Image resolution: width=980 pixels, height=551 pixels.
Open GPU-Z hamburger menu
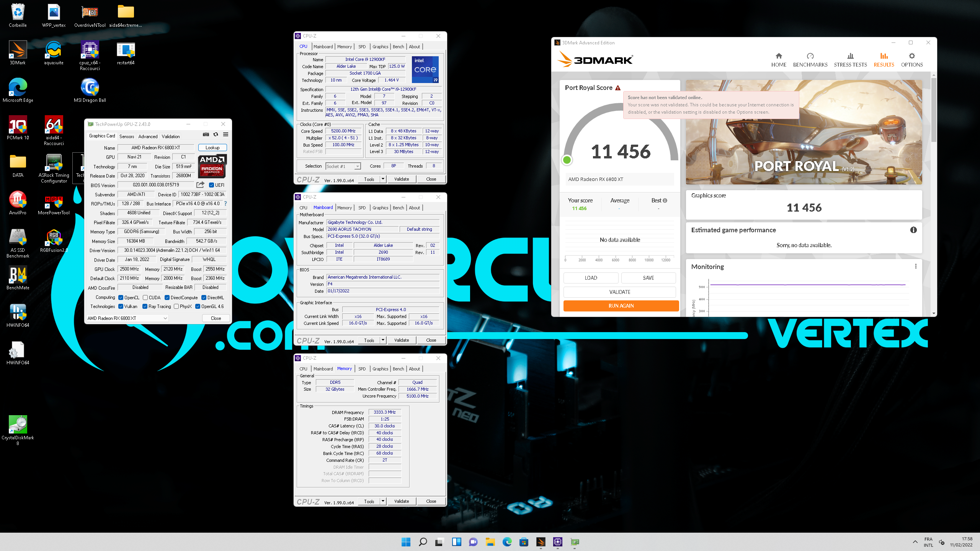(x=225, y=134)
